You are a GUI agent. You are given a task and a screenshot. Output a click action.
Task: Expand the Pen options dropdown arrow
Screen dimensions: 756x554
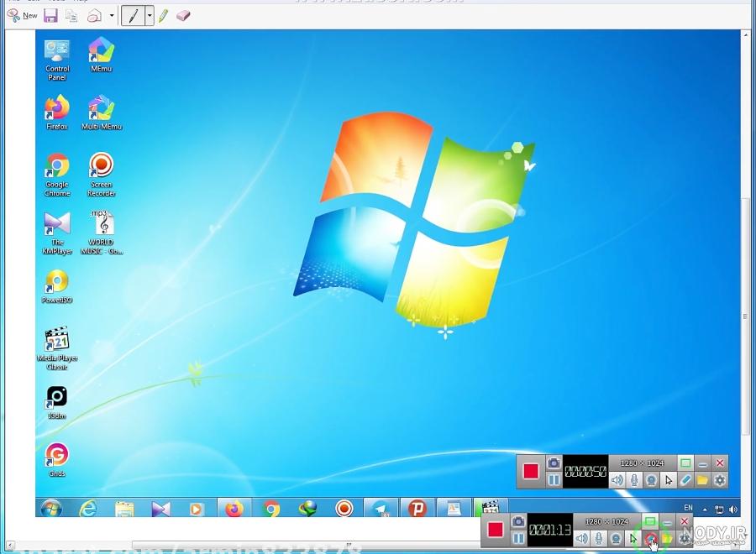(x=150, y=16)
